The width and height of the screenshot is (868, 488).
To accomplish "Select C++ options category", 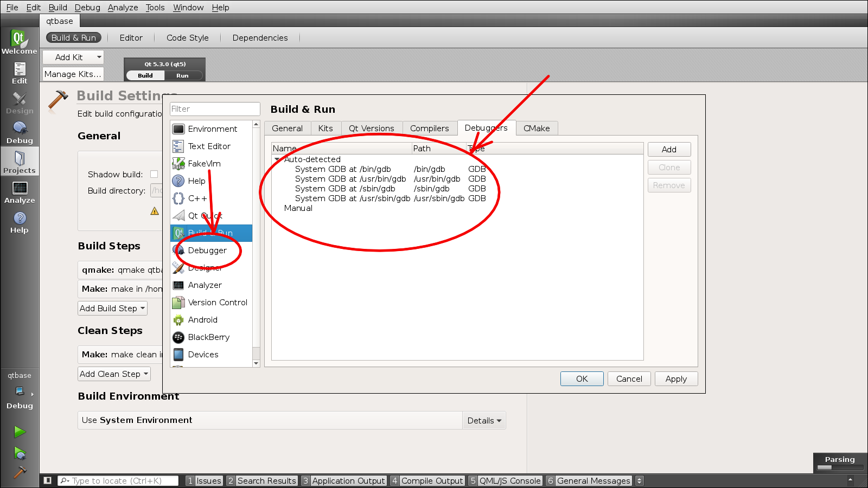I will coord(212,198).
